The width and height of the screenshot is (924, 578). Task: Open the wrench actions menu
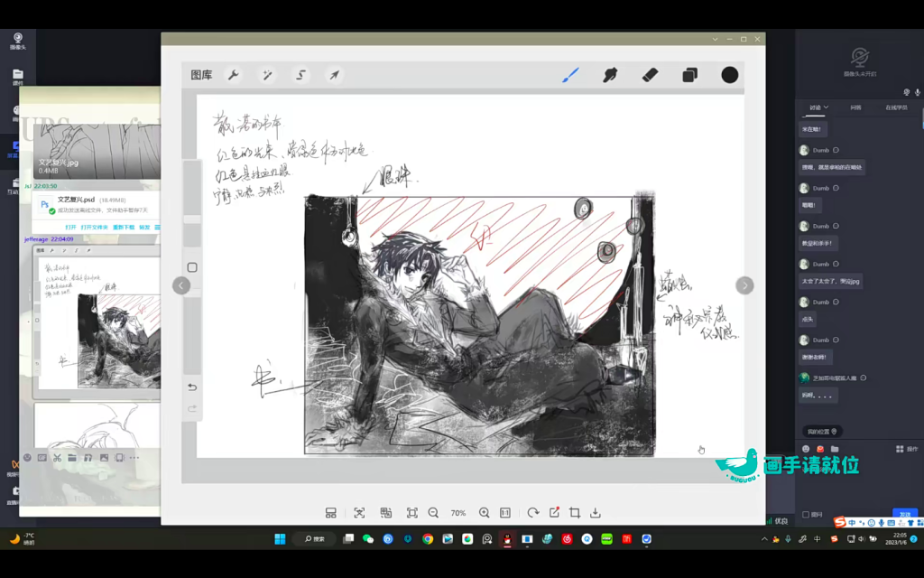tap(233, 75)
